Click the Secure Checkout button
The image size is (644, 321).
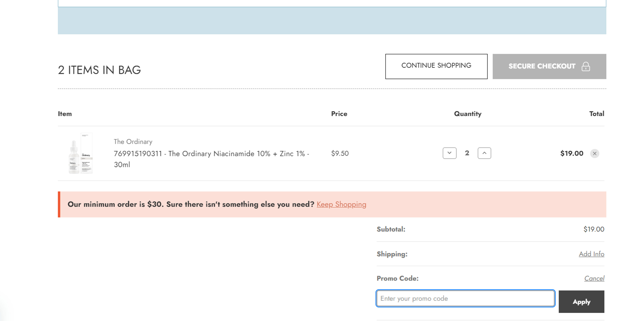click(549, 66)
